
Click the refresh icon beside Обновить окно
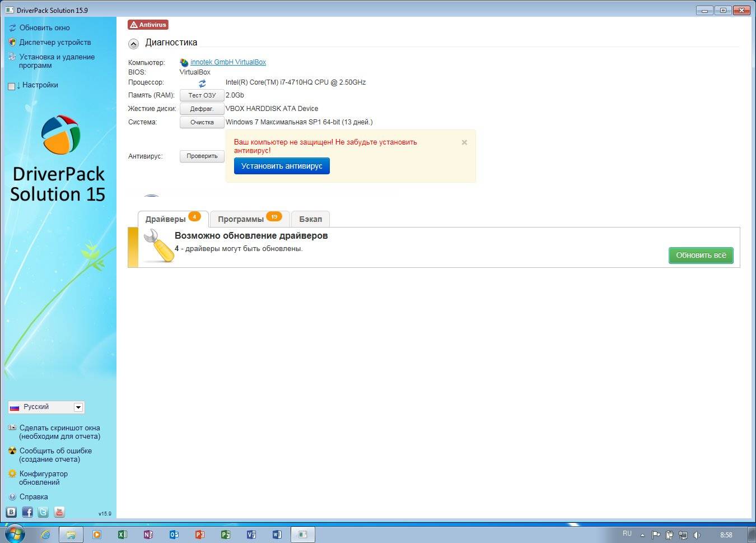point(12,28)
